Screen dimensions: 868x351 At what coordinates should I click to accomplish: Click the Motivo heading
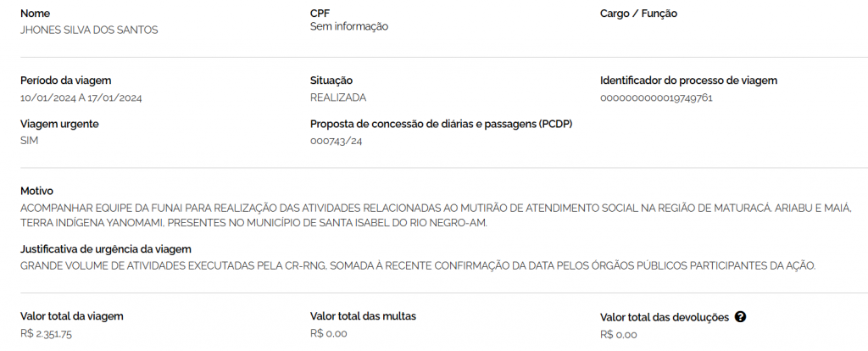click(x=37, y=191)
